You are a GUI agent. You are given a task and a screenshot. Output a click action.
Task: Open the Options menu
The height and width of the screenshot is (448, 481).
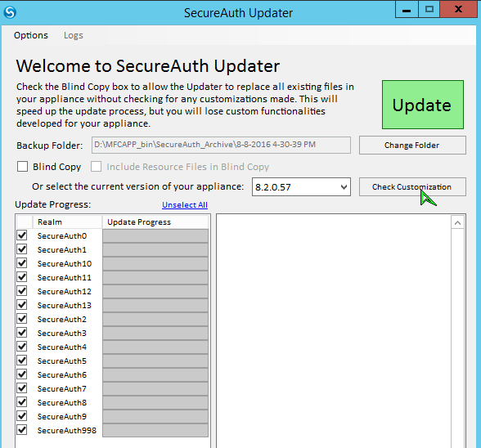pyautogui.click(x=31, y=35)
